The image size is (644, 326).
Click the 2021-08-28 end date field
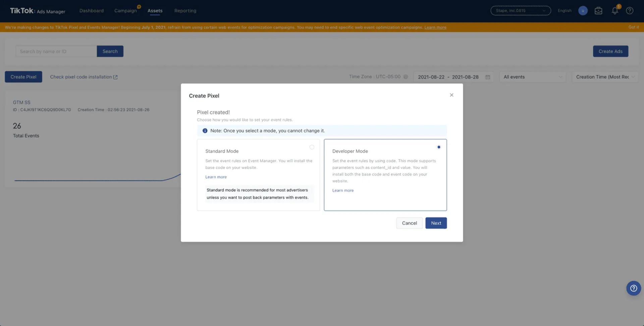pos(465,77)
